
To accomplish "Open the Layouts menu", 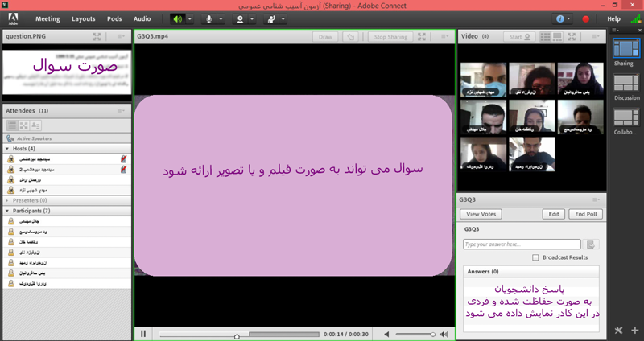I will [83, 18].
